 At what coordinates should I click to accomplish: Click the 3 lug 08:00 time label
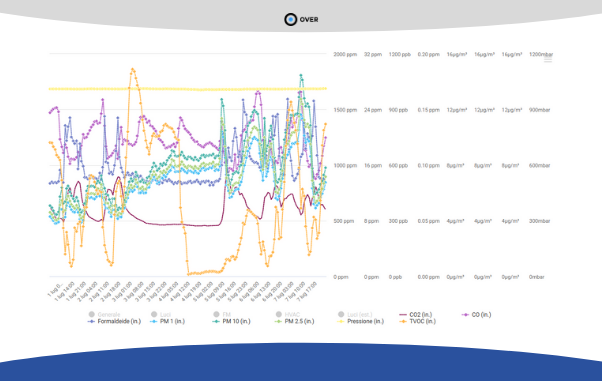point(133,292)
